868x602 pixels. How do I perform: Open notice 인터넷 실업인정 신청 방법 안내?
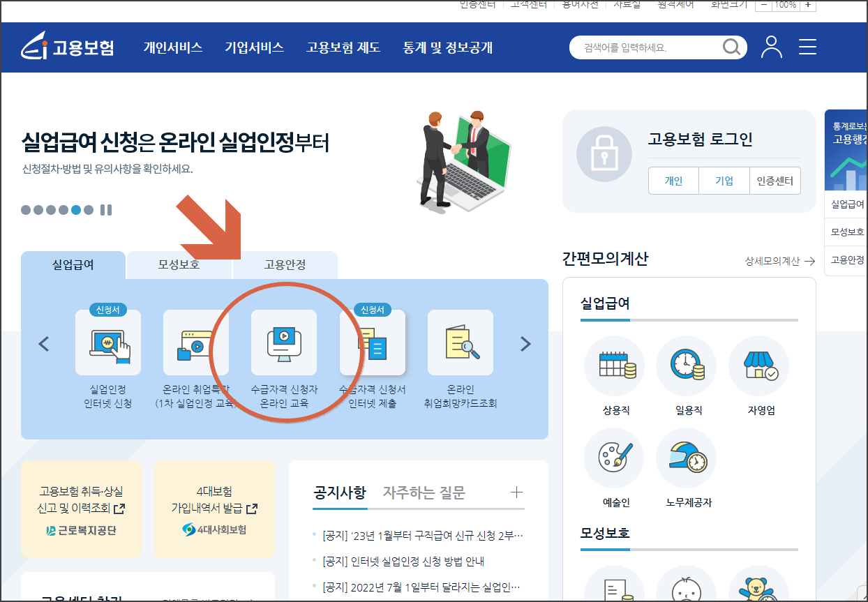403,561
